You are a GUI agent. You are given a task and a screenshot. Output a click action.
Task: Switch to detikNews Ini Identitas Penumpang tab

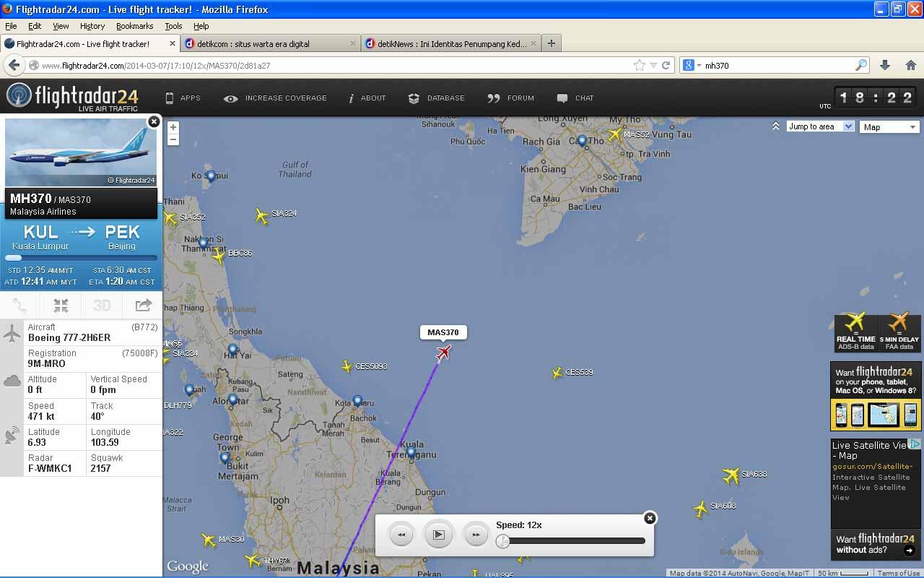pyautogui.click(x=451, y=43)
